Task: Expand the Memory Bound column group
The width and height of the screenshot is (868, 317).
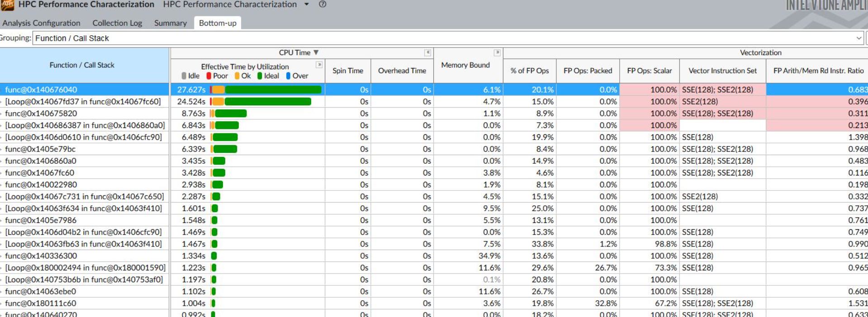Action: tap(497, 53)
